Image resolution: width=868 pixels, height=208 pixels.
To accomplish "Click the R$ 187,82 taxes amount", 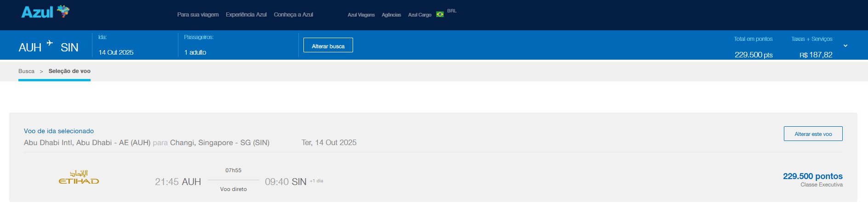I will pyautogui.click(x=816, y=55).
